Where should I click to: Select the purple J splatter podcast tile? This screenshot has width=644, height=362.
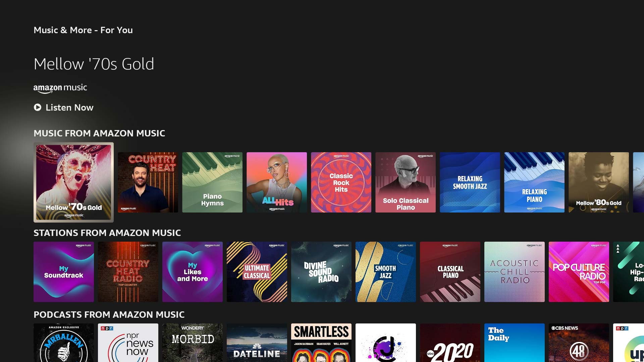coord(386,343)
